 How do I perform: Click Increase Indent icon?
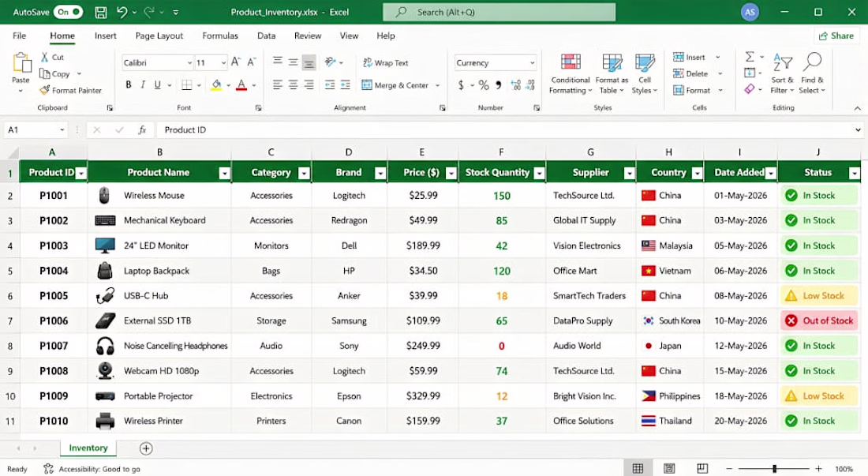click(x=346, y=84)
